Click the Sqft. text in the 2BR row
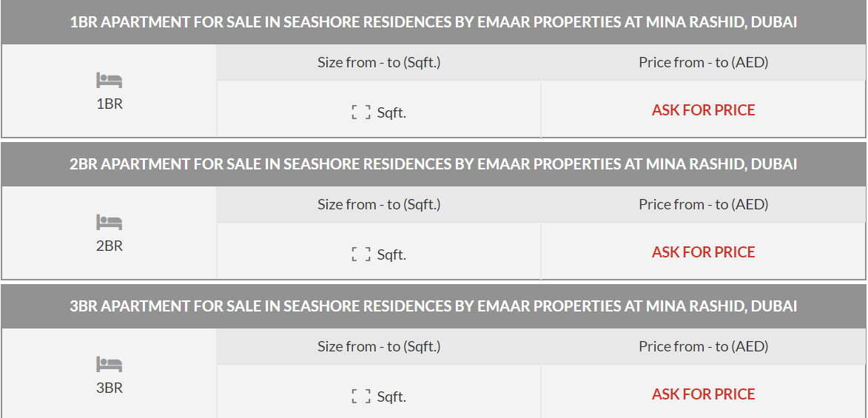 391,255
